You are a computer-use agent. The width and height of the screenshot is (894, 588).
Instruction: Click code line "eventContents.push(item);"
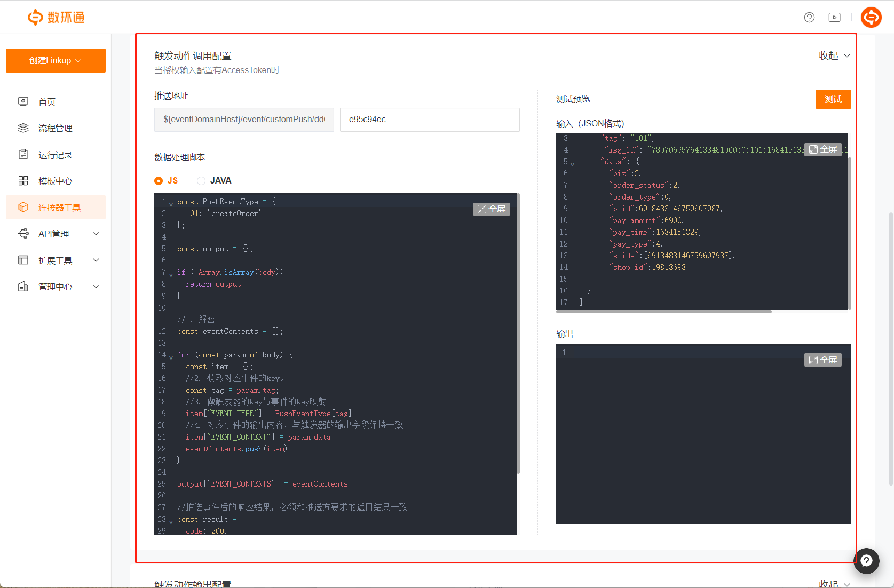[x=239, y=449]
